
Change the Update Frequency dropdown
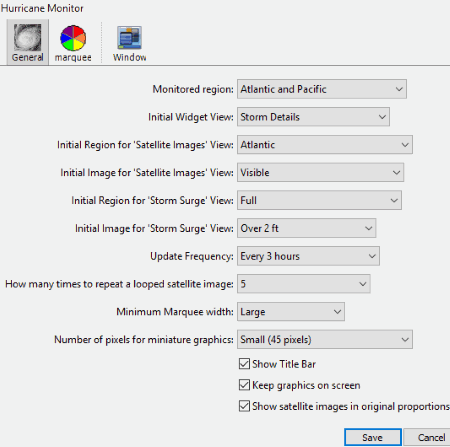[308, 256]
